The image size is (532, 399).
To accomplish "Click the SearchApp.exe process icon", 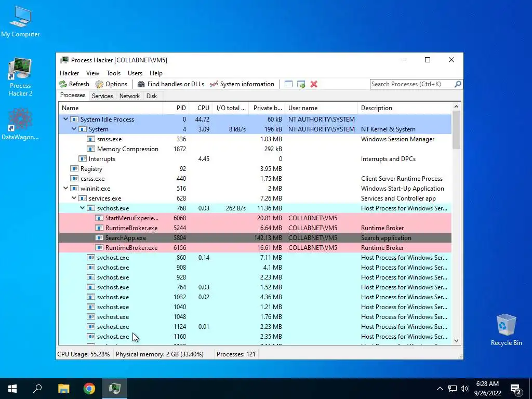I will [x=99, y=237].
